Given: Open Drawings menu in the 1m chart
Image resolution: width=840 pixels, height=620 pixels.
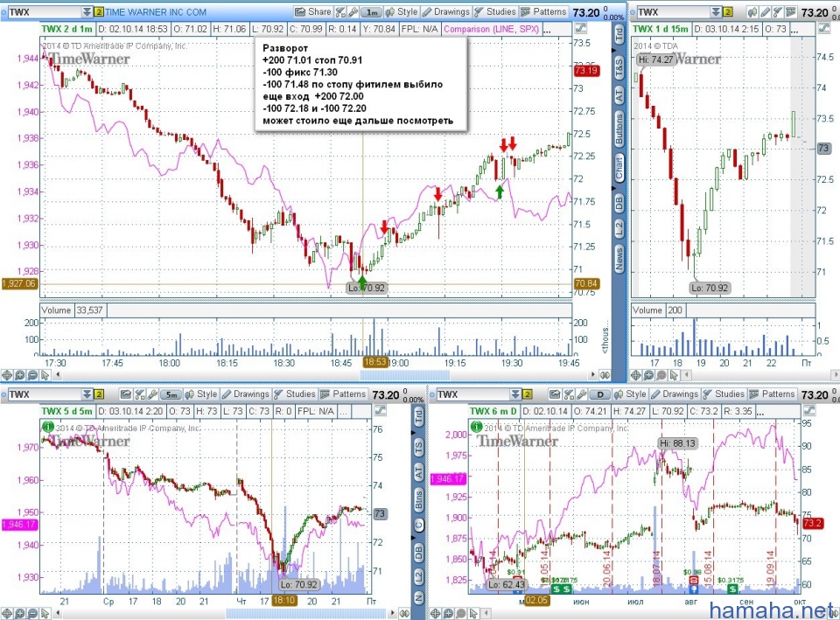Looking at the screenshot, I should click(x=445, y=11).
